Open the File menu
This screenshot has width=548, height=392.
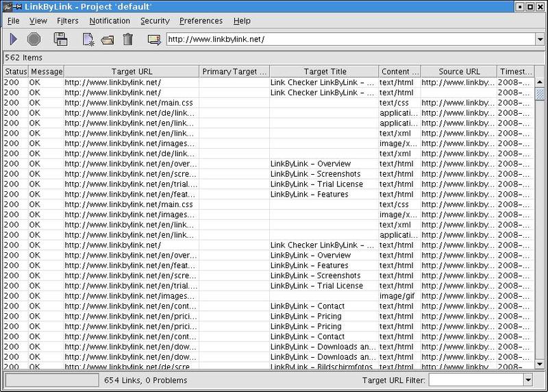click(13, 21)
